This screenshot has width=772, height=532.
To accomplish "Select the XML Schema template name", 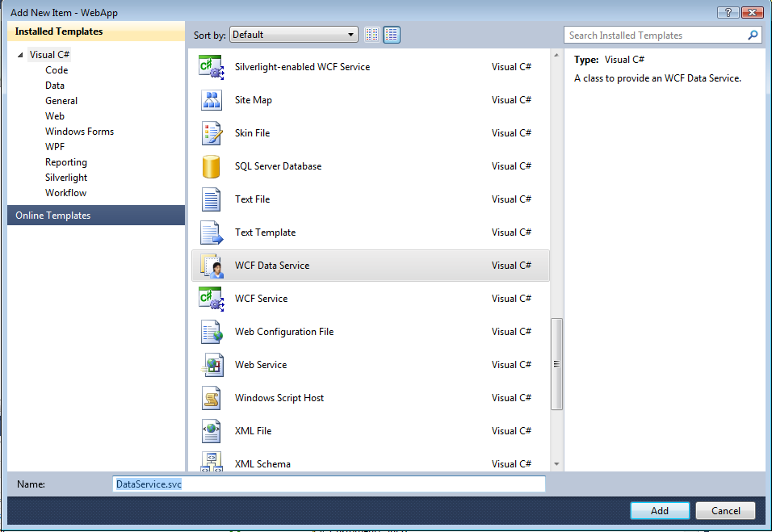I will 262,464.
